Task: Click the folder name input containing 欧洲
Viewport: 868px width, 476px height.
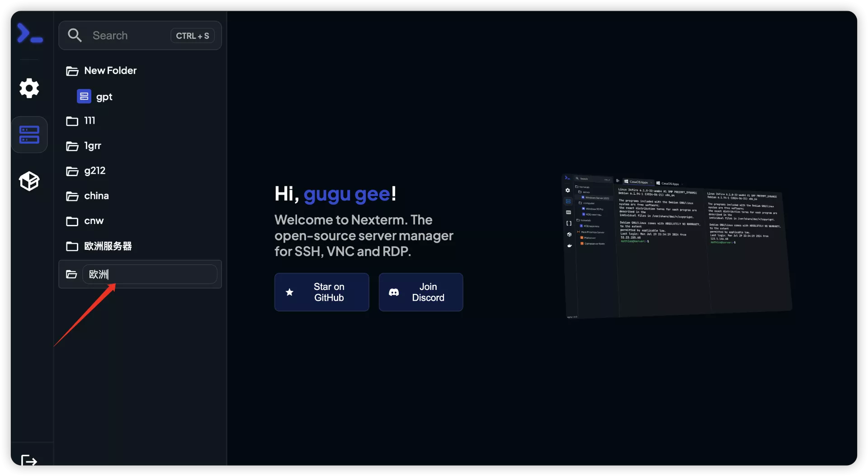Action: click(150, 274)
